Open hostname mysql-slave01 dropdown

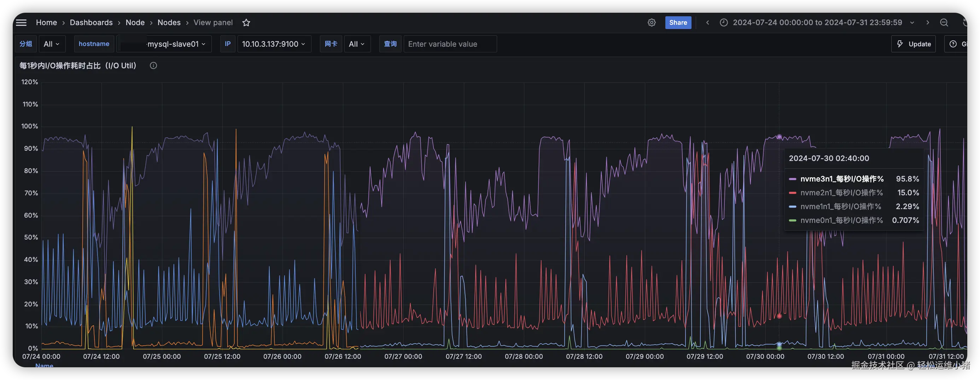point(164,44)
